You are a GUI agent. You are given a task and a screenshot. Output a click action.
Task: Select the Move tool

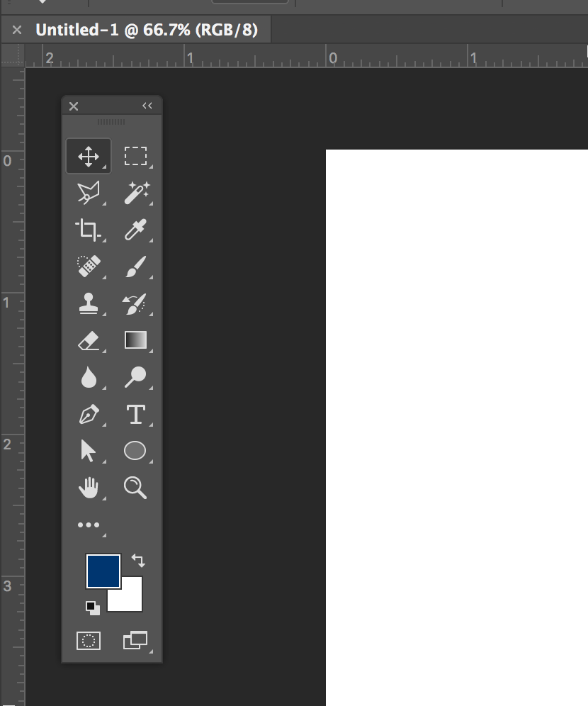tap(89, 156)
